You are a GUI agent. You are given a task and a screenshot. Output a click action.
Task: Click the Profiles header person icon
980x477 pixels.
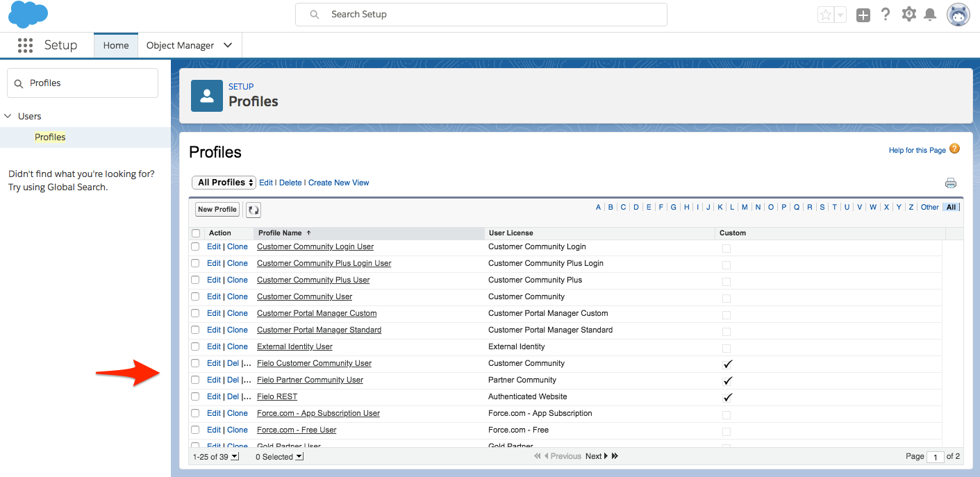[x=207, y=96]
